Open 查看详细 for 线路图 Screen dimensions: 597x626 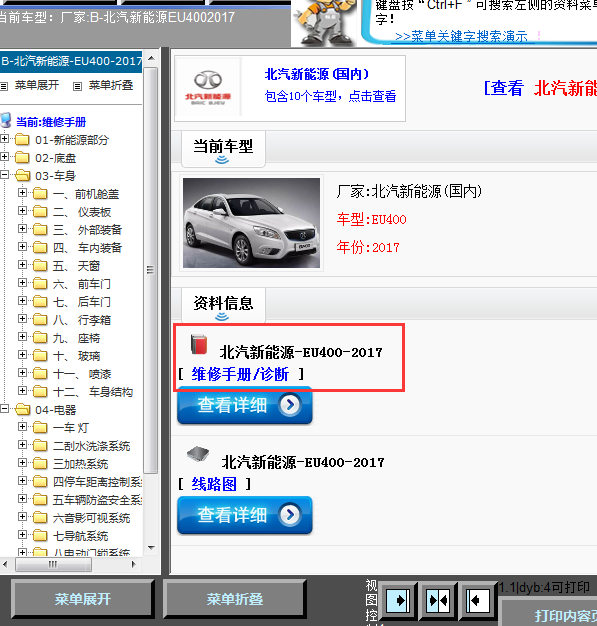245,515
